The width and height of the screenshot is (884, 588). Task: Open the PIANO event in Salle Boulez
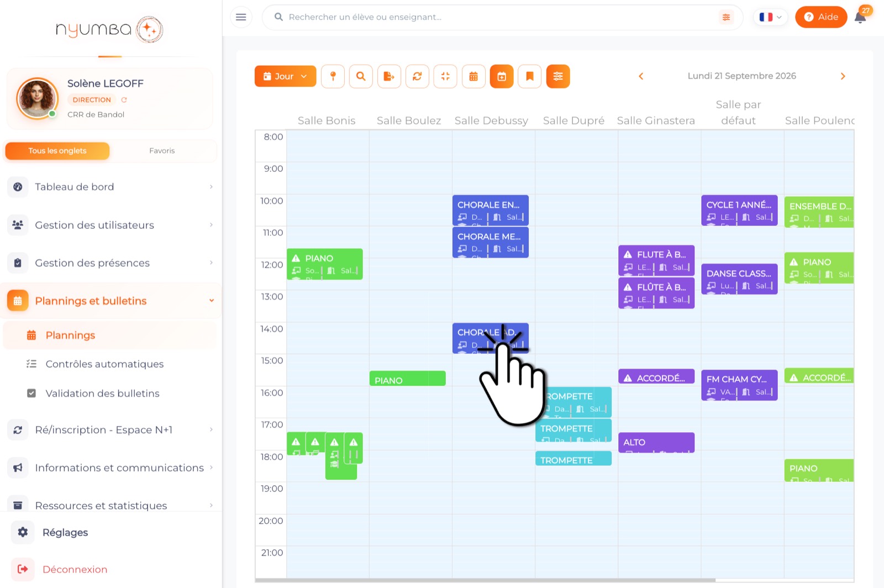coord(407,379)
